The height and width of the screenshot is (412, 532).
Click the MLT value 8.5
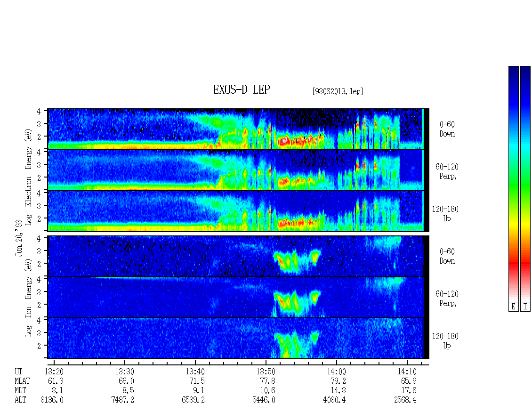(128, 391)
